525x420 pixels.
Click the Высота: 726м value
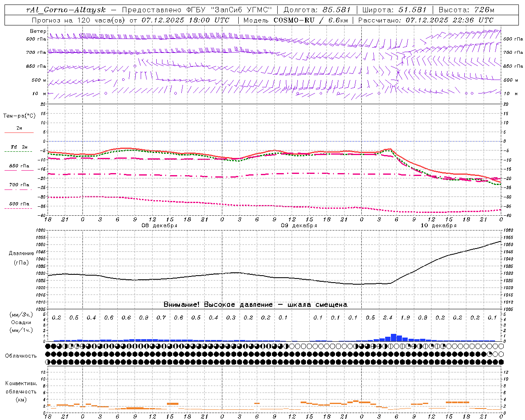(466, 10)
